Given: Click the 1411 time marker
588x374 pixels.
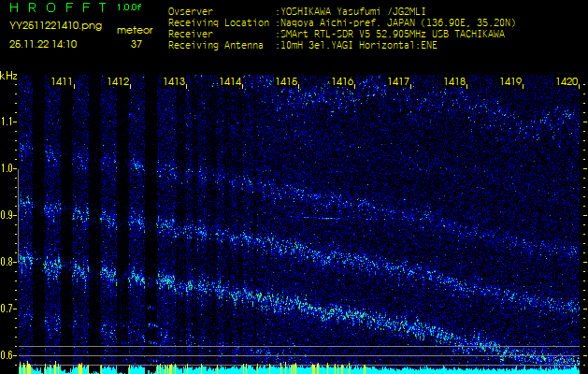Looking at the screenshot, I should click(x=63, y=82).
